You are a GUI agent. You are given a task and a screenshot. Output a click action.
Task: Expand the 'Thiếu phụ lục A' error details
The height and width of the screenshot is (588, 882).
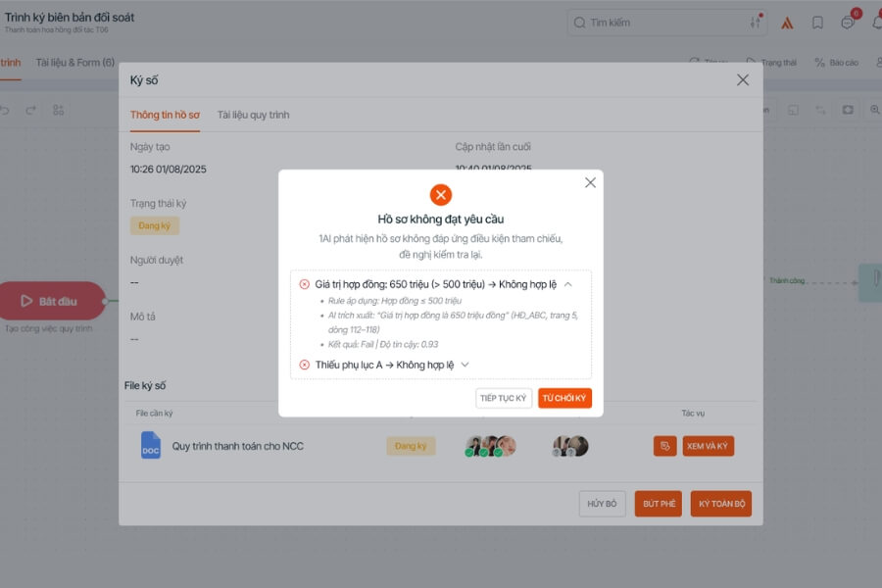tap(465, 365)
